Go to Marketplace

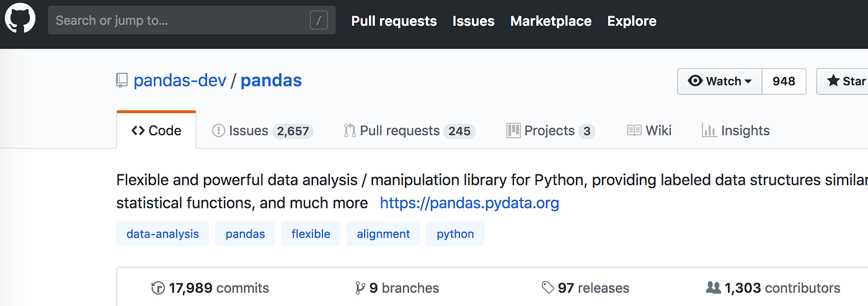[551, 21]
